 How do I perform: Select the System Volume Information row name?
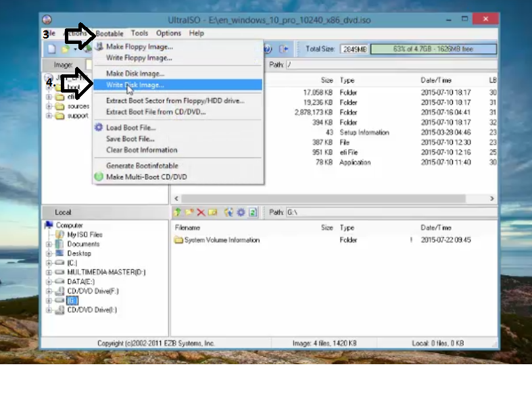[222, 240]
